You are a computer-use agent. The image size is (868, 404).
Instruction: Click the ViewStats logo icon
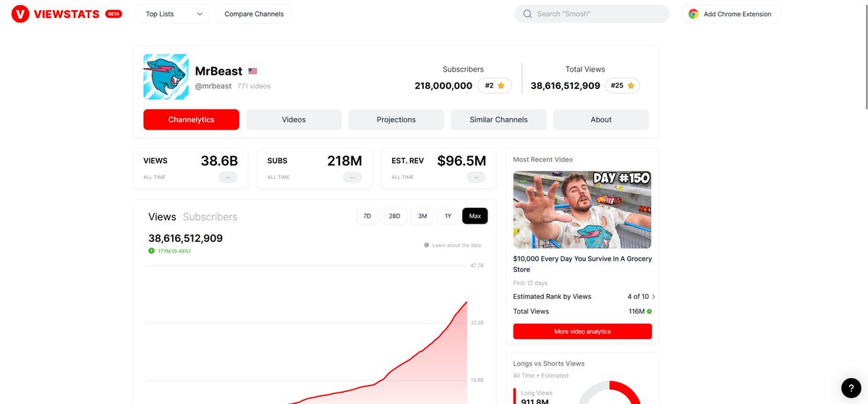coord(20,14)
